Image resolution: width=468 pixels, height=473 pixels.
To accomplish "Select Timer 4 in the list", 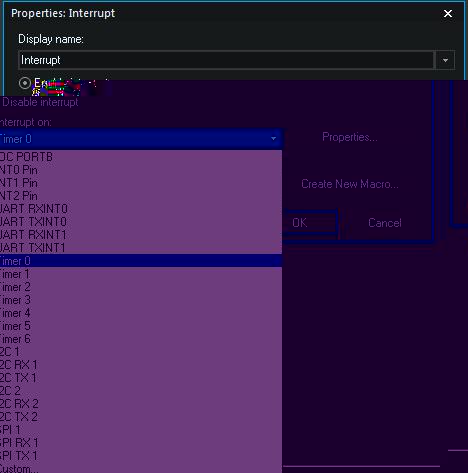I will coord(141,313).
